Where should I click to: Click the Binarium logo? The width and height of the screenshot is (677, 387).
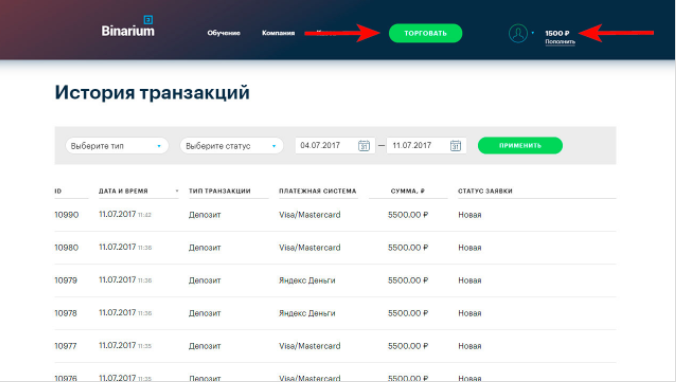coord(128,27)
